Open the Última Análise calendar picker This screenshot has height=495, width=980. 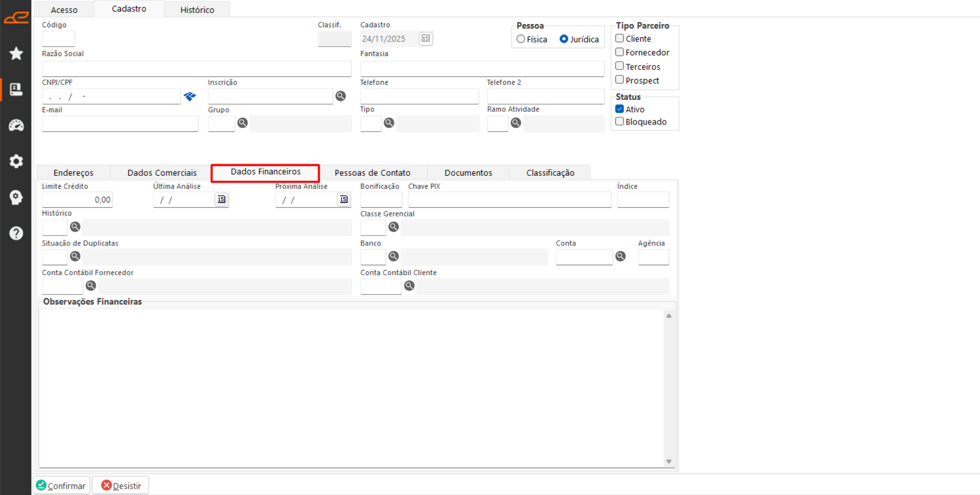click(x=221, y=200)
